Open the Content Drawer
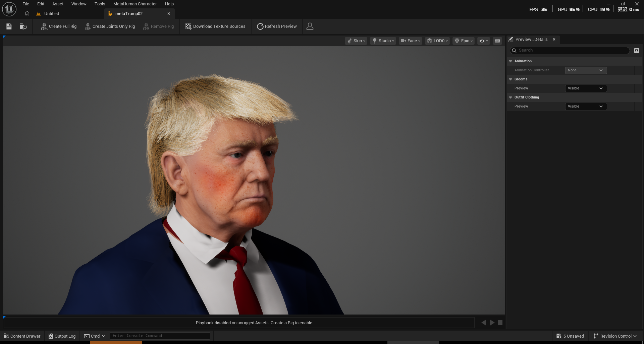The height and width of the screenshot is (344, 644). pyautogui.click(x=22, y=336)
